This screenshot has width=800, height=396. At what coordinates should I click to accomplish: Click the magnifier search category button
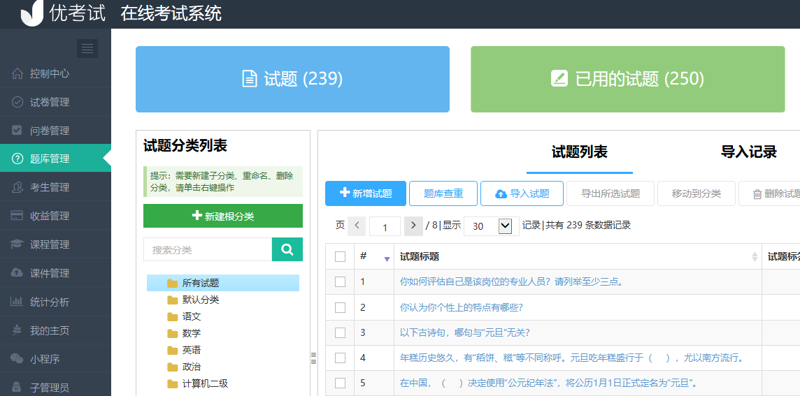[287, 250]
